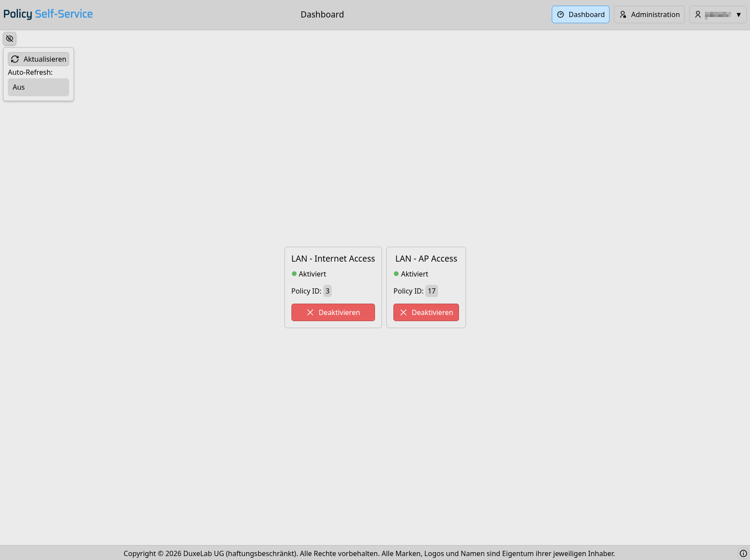Viewport: 750px width, 560px height.
Task: Click X icon on Internet Access Deaktivieren
Action: pyautogui.click(x=310, y=312)
